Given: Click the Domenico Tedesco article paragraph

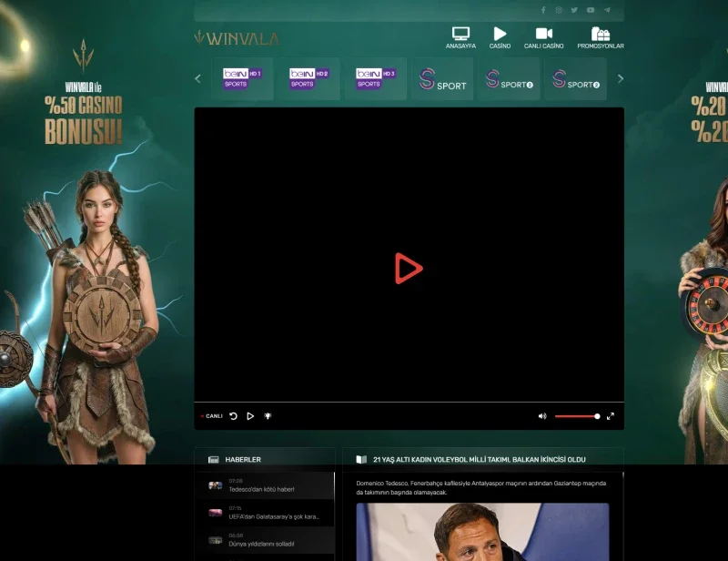Looking at the screenshot, I should pyautogui.click(x=481, y=487).
